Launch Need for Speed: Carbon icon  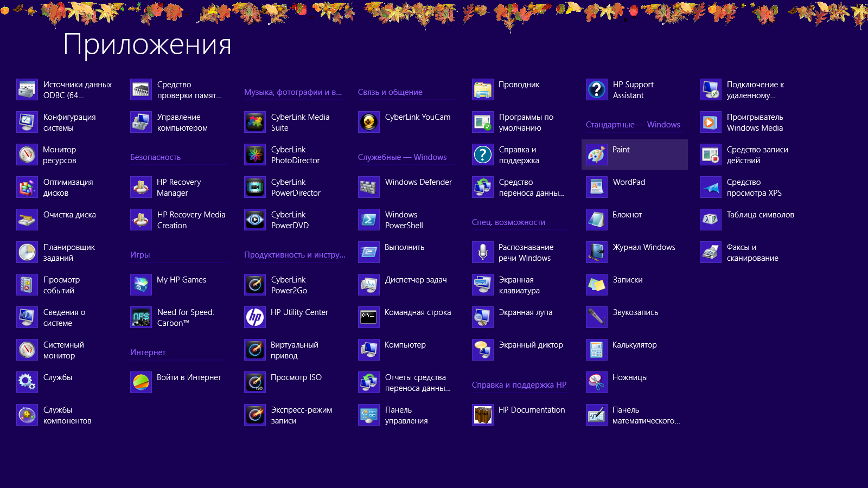[141, 317]
